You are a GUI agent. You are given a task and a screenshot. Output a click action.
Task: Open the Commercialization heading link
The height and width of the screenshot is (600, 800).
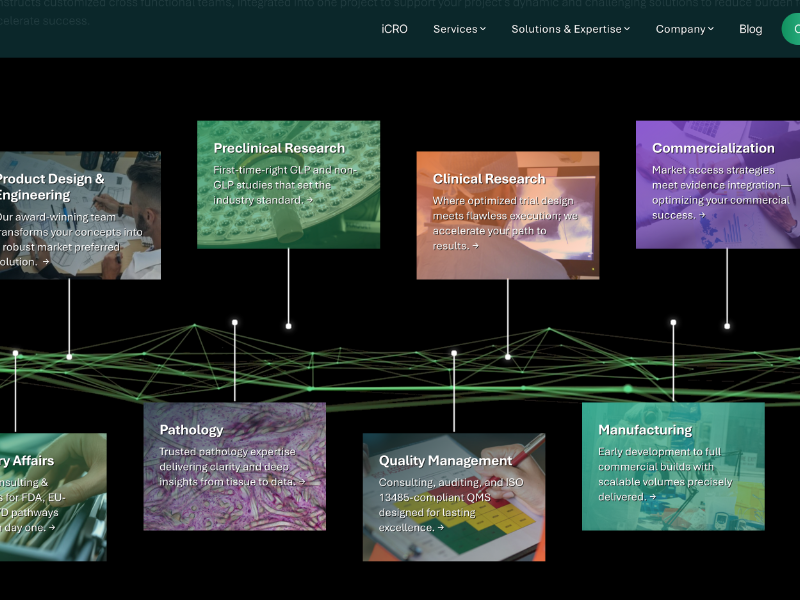coord(713,148)
